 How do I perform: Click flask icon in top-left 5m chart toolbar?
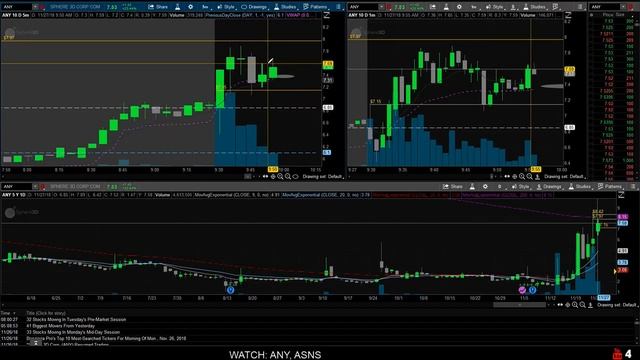point(178,7)
